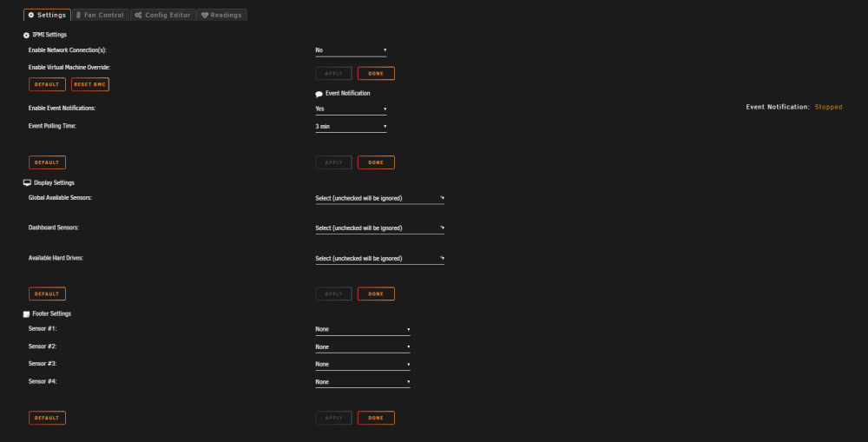Click the 'Display Settings' heading
This screenshot has height=442, width=868.
coord(54,182)
